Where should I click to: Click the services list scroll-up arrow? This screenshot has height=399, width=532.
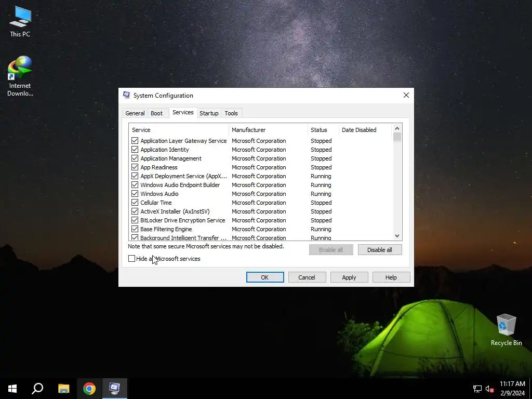(x=397, y=129)
